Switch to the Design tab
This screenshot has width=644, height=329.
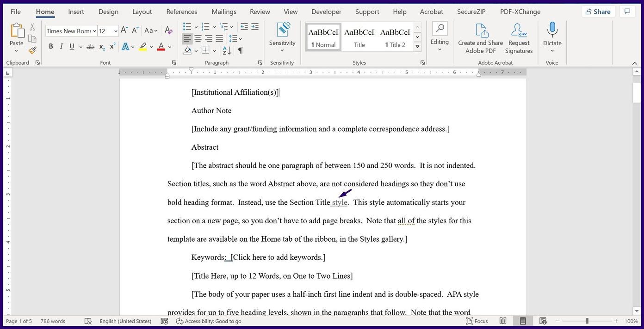(x=108, y=12)
